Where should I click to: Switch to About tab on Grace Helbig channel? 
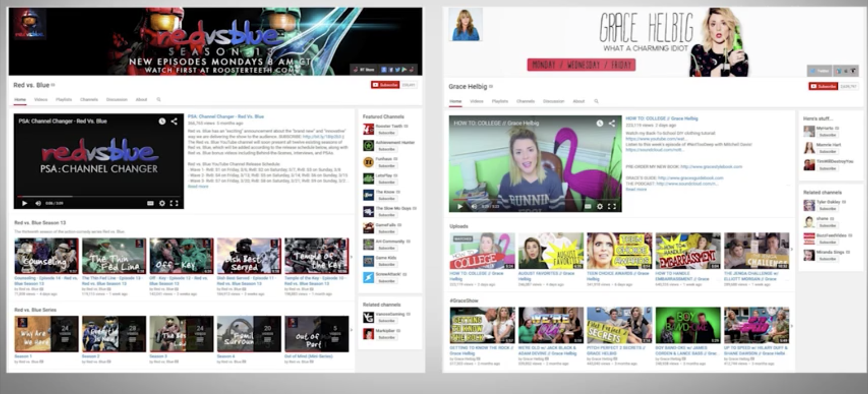(x=579, y=101)
